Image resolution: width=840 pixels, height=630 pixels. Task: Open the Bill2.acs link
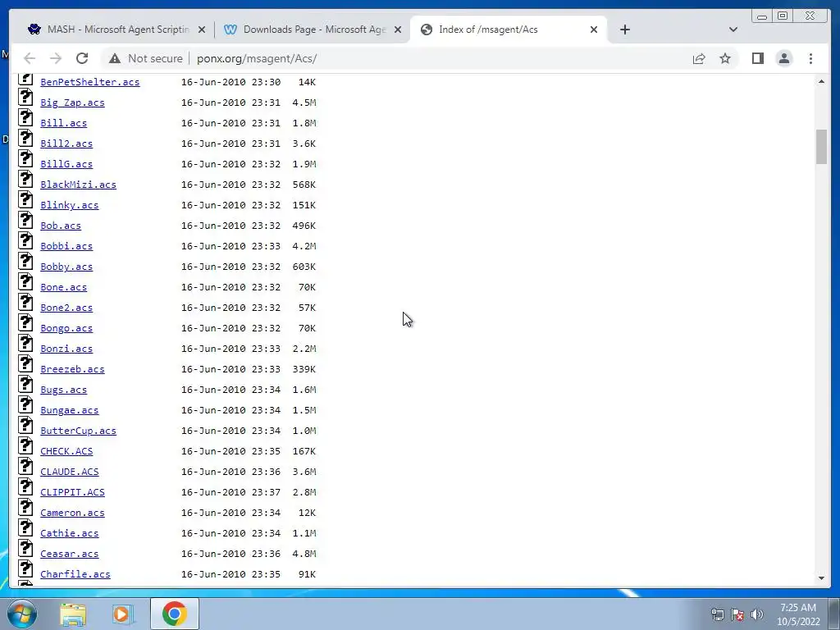point(66,144)
